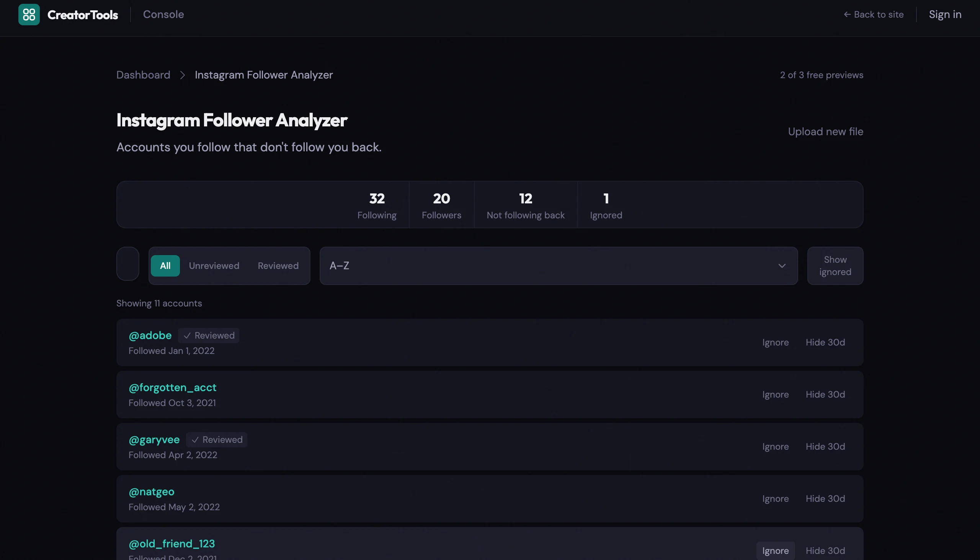Switch to the Unreviewed filter tab
This screenshot has height=560, width=980.
[214, 265]
